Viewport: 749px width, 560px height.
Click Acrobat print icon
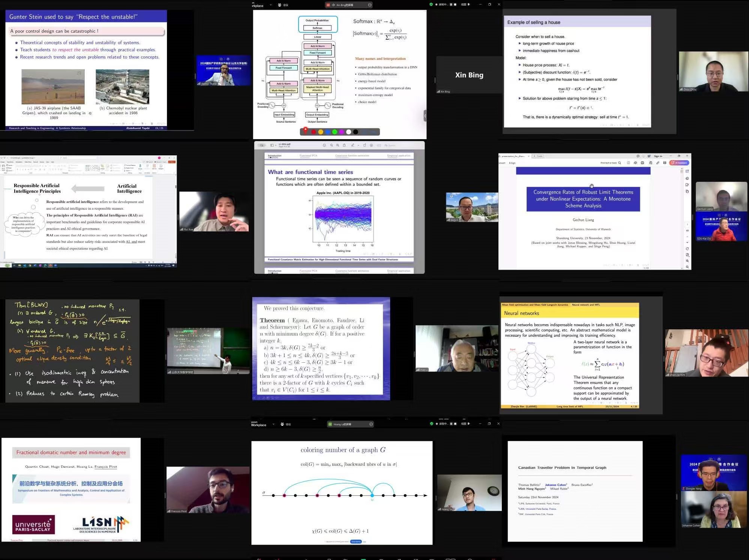(x=642, y=163)
